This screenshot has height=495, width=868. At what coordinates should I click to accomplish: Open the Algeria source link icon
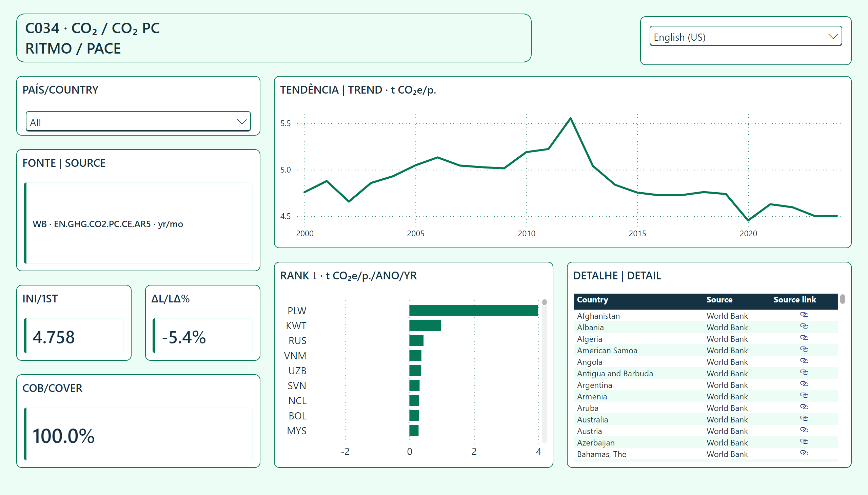804,338
